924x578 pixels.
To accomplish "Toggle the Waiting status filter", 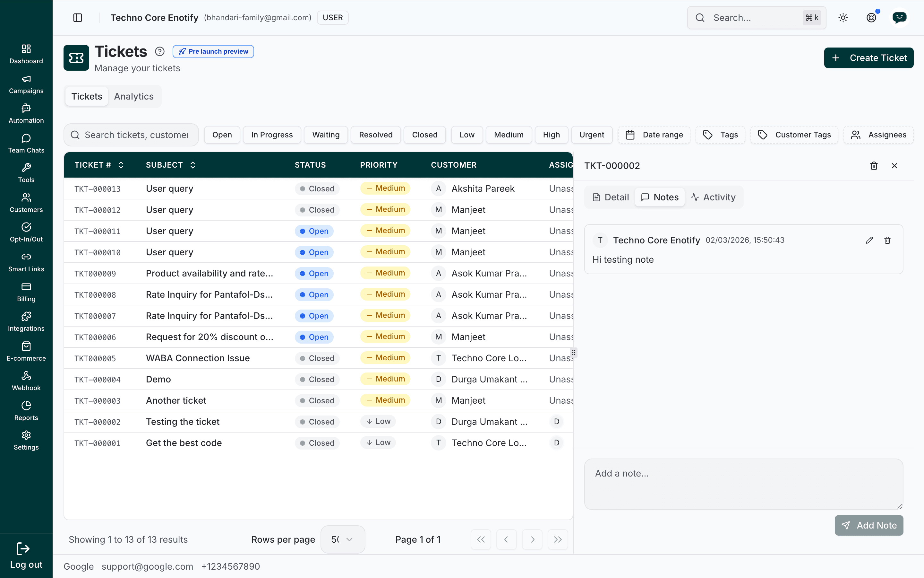I will point(326,135).
